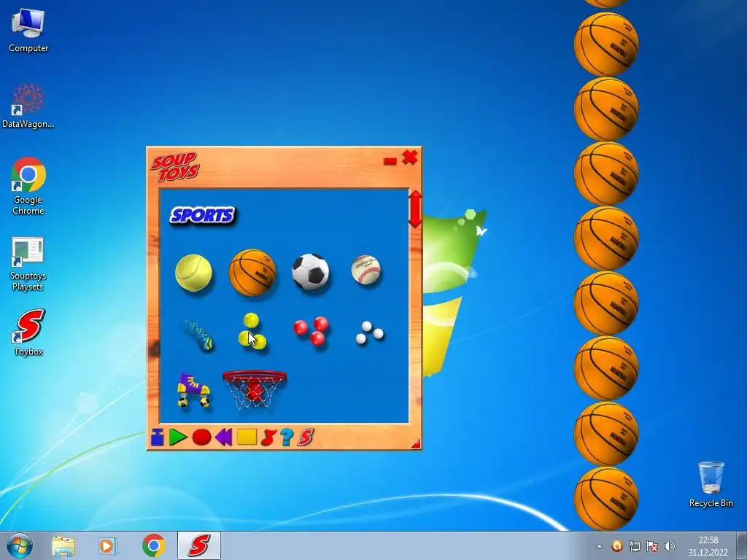Open help via blue question mark

coord(287,437)
